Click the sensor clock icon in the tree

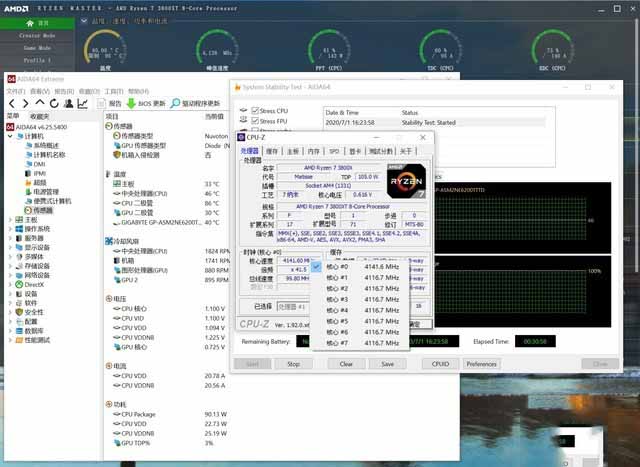tap(28, 210)
